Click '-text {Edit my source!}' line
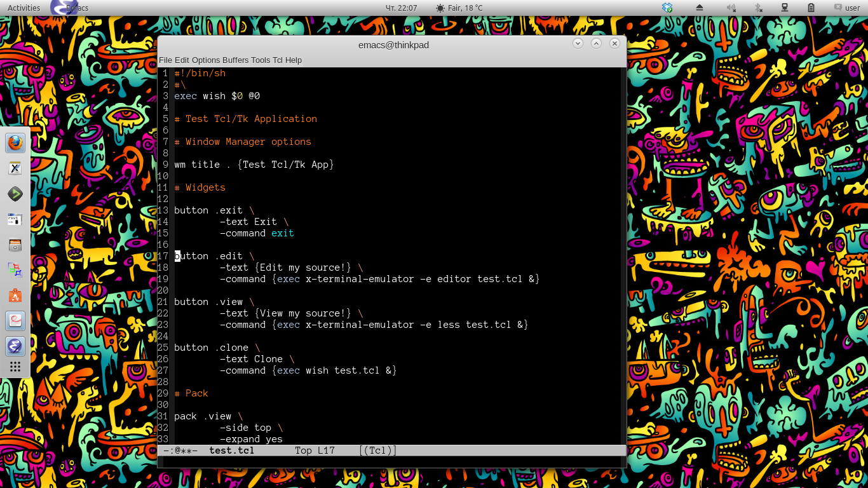The height and width of the screenshot is (488, 868). coord(286,268)
